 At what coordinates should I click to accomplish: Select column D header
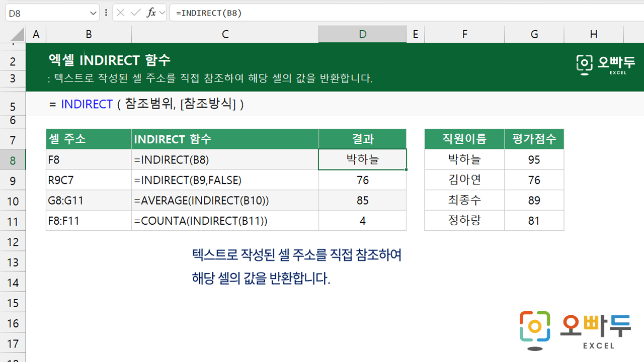tap(362, 34)
